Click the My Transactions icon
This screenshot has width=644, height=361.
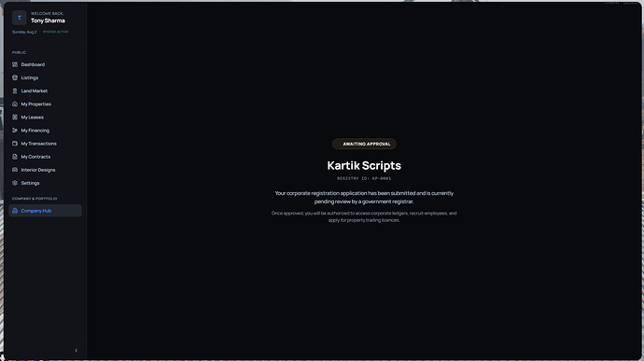click(x=15, y=144)
